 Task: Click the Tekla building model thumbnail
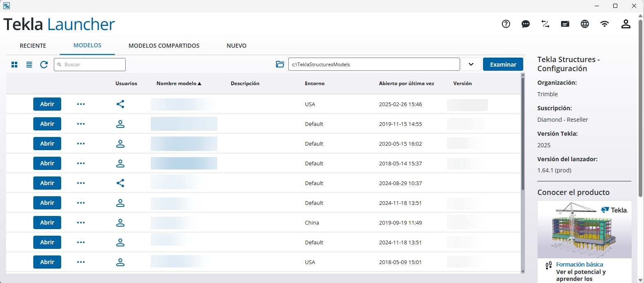pyautogui.click(x=584, y=229)
